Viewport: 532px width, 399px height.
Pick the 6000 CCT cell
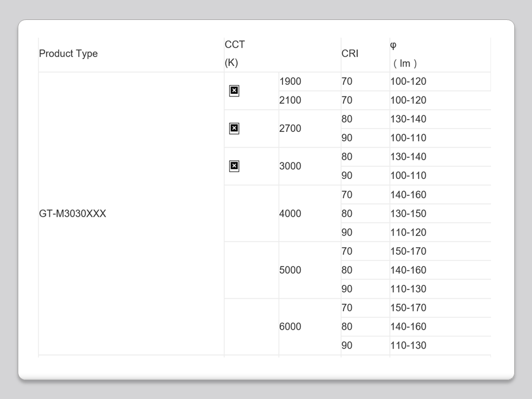(x=290, y=327)
